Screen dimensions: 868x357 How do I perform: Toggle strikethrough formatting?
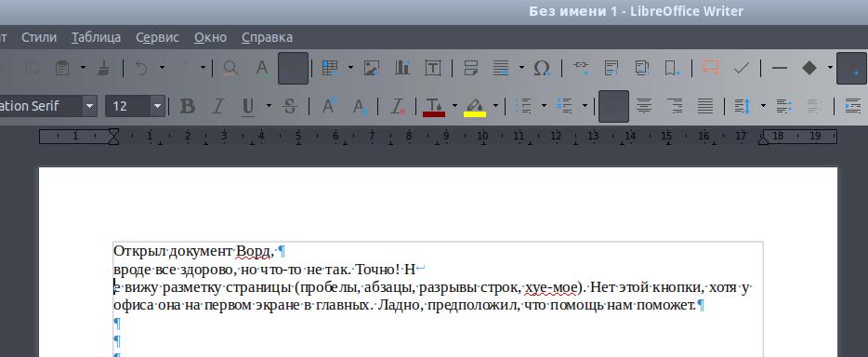tap(290, 106)
